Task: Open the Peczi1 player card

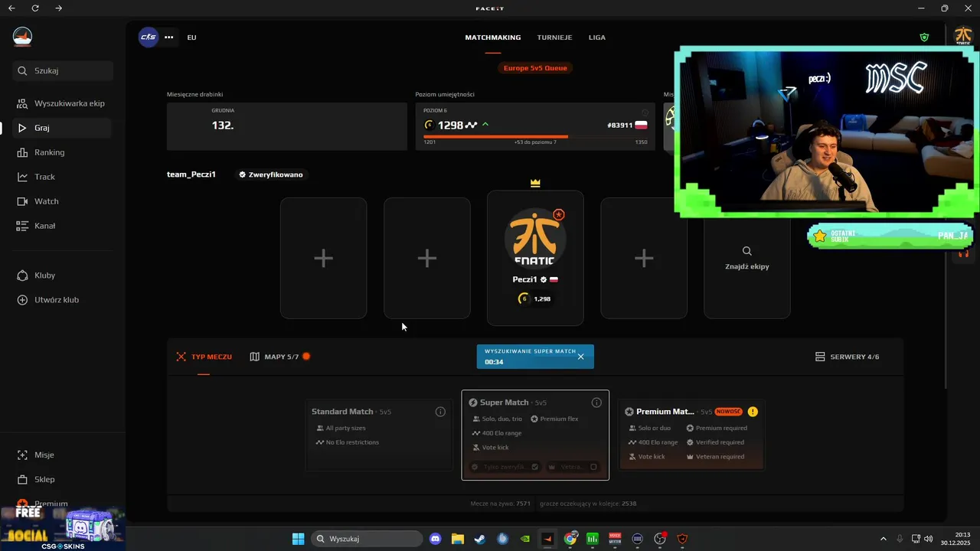Action: (x=535, y=258)
